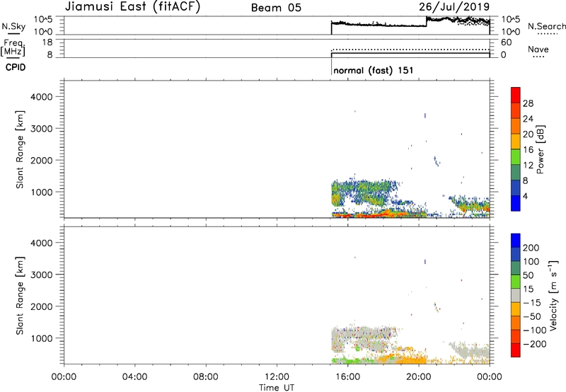Select the "16:00" time tick label
Screen dimensions: 566x392
click(347, 377)
